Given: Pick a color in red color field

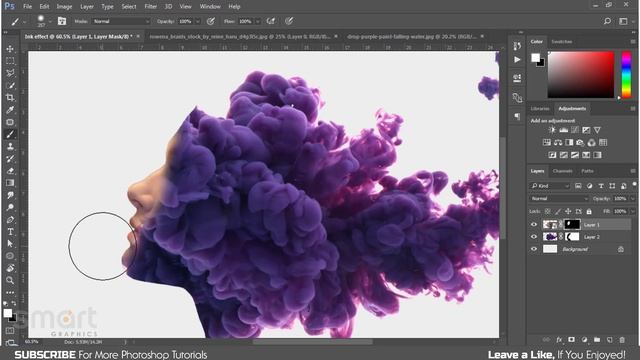Looking at the screenshot, I should [581, 75].
